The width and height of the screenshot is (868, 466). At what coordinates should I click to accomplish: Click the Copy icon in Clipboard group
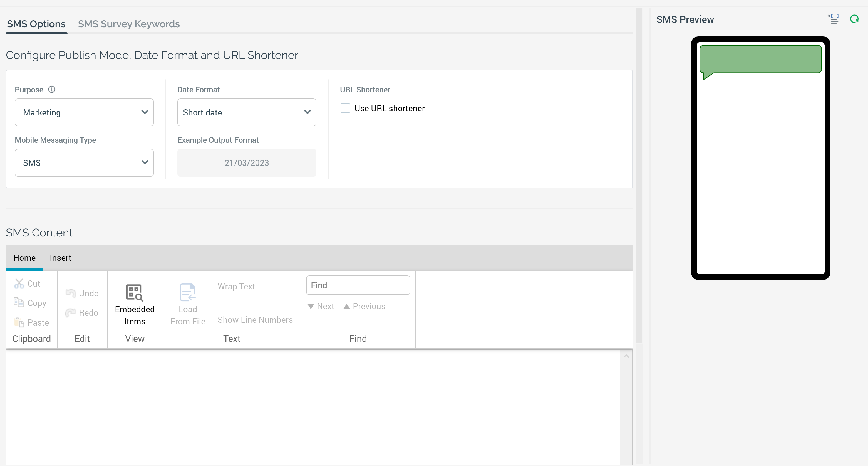click(19, 303)
